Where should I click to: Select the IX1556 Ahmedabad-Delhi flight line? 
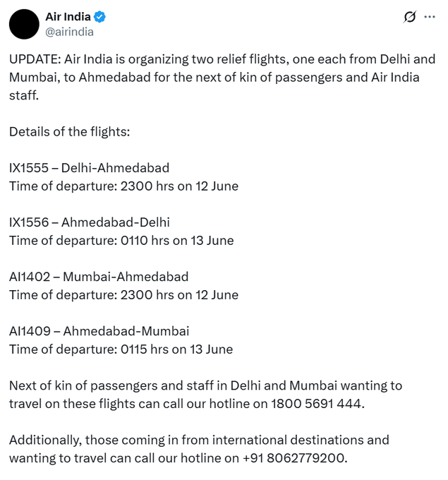click(89, 222)
